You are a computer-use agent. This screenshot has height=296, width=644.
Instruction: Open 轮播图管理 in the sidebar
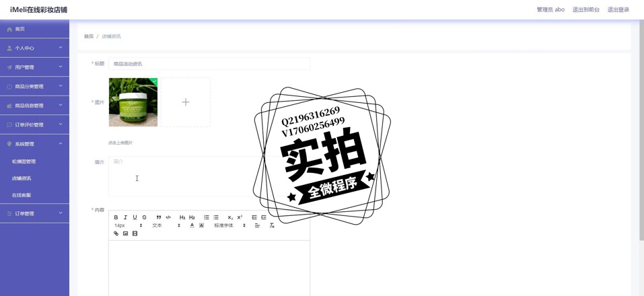pos(24,161)
